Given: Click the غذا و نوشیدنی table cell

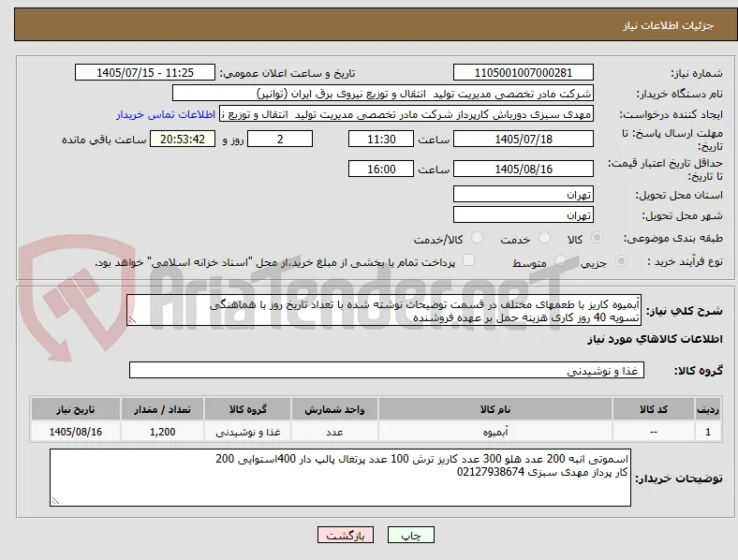Looking at the screenshot, I should 247,432.
